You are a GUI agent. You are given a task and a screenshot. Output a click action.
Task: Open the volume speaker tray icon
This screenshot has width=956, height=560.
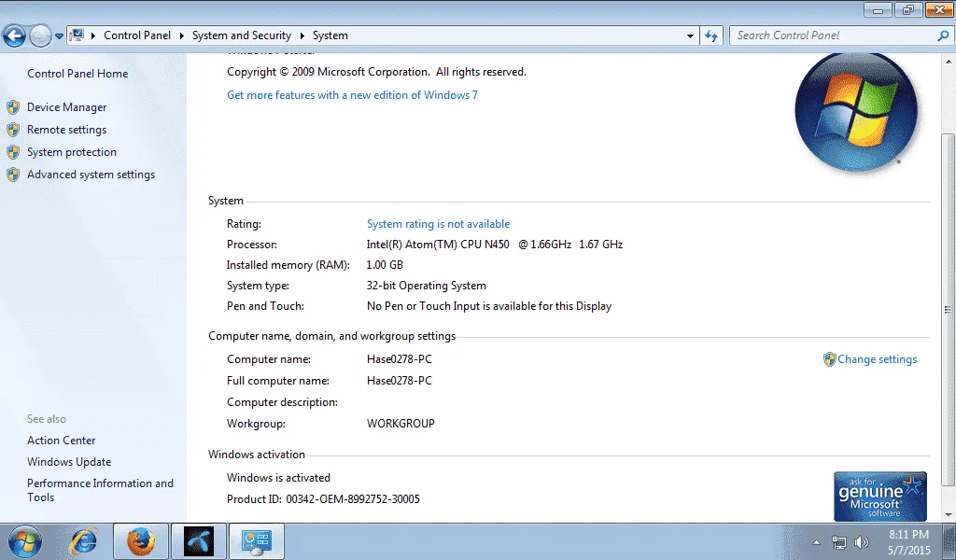coord(861,542)
